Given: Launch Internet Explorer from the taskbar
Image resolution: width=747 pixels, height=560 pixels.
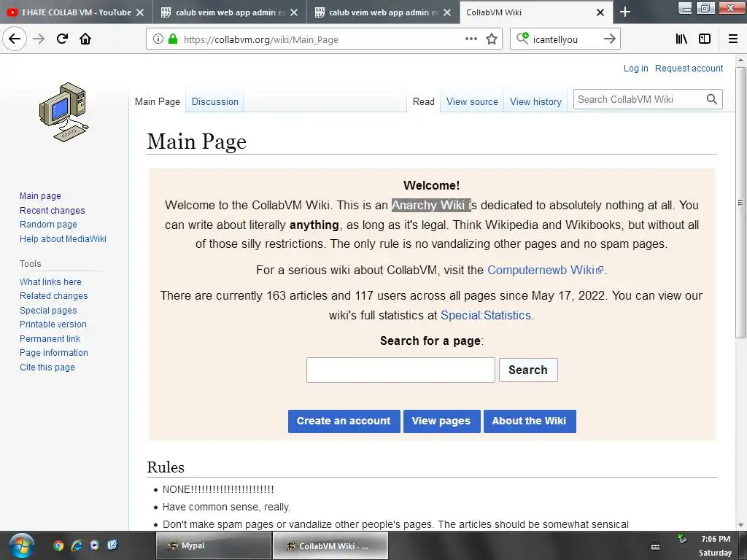Looking at the screenshot, I should [76, 545].
